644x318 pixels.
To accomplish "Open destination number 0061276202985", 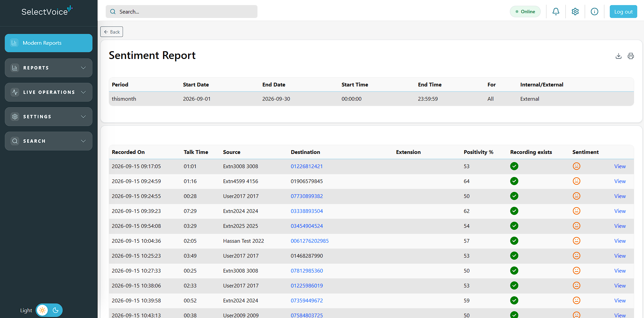I will (x=310, y=241).
